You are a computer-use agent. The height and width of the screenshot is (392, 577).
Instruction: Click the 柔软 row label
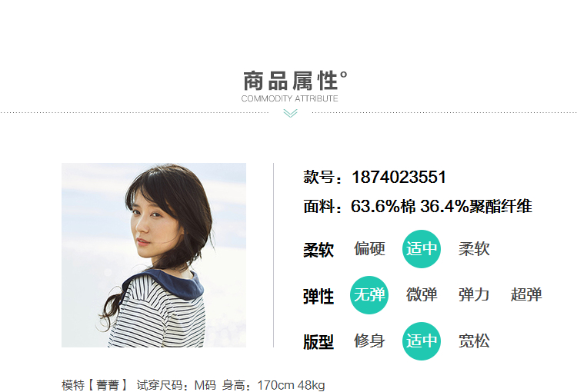pyautogui.click(x=319, y=250)
